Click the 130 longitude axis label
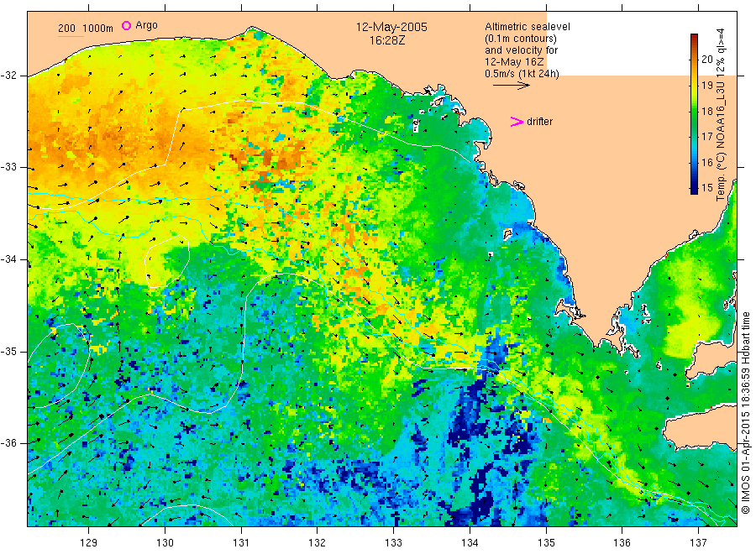The image size is (756, 554). click(165, 543)
